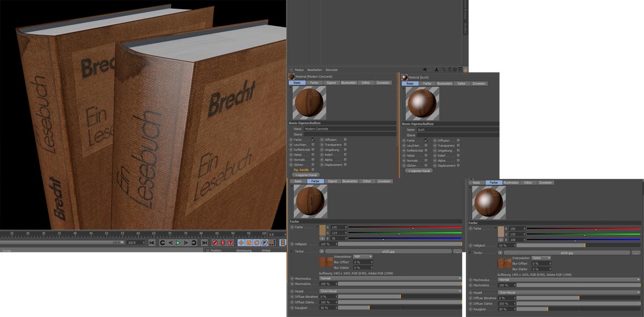Screen dimensions: 644x317
Task: Jump to the start of the animation timeline
Action: point(152,243)
